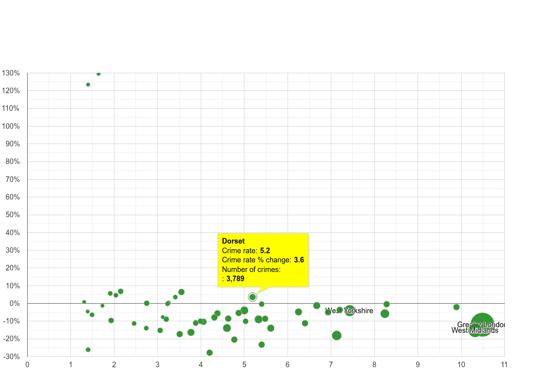The width and height of the screenshot is (556, 392).
Task: Select the topmost data point near 130%
Action: (x=98, y=74)
